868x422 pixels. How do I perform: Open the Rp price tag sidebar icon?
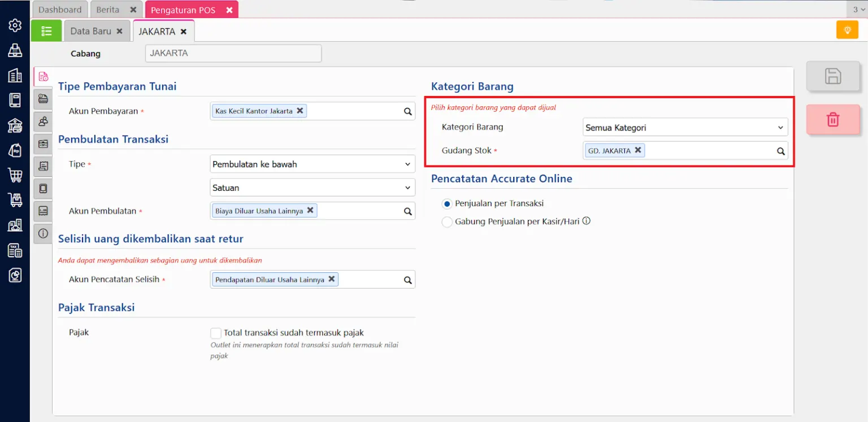click(x=15, y=150)
